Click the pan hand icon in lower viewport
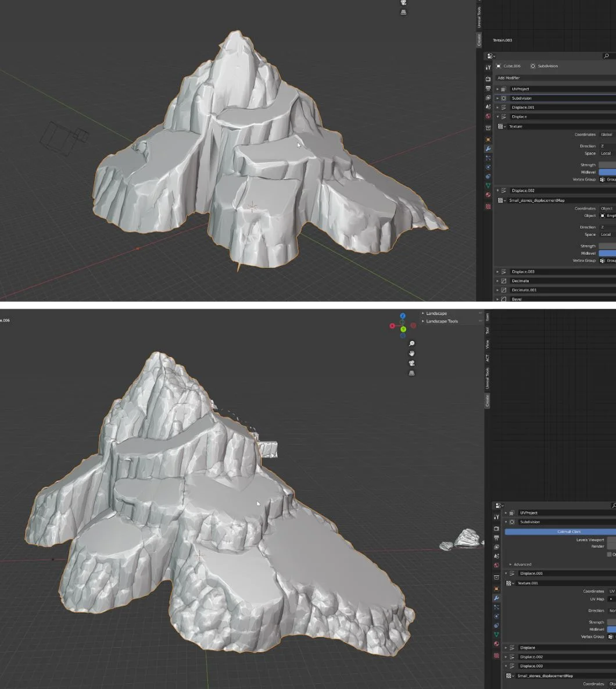The width and height of the screenshot is (616, 689). [412, 354]
